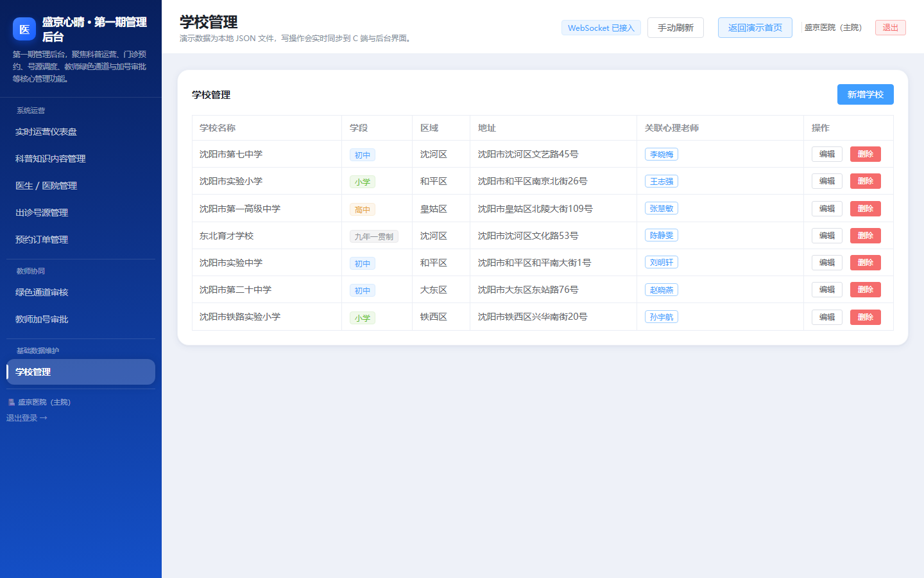Click school name 沈阳市第一高级中学
This screenshot has height=578, width=924.
click(x=240, y=209)
